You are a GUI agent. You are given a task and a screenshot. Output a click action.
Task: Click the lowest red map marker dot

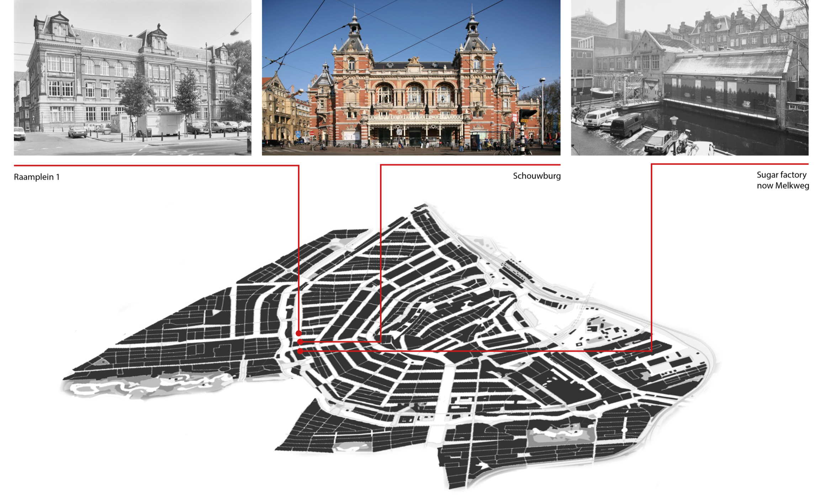click(x=300, y=351)
